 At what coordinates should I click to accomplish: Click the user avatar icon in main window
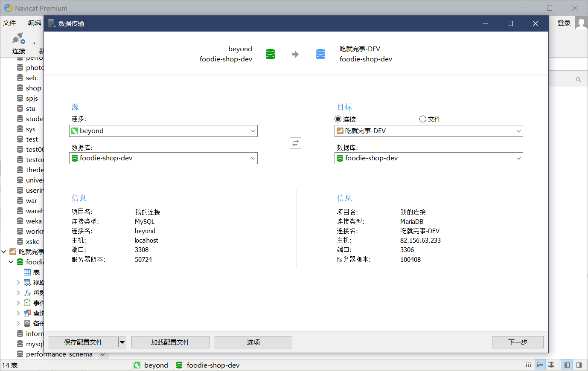pyautogui.click(x=581, y=23)
